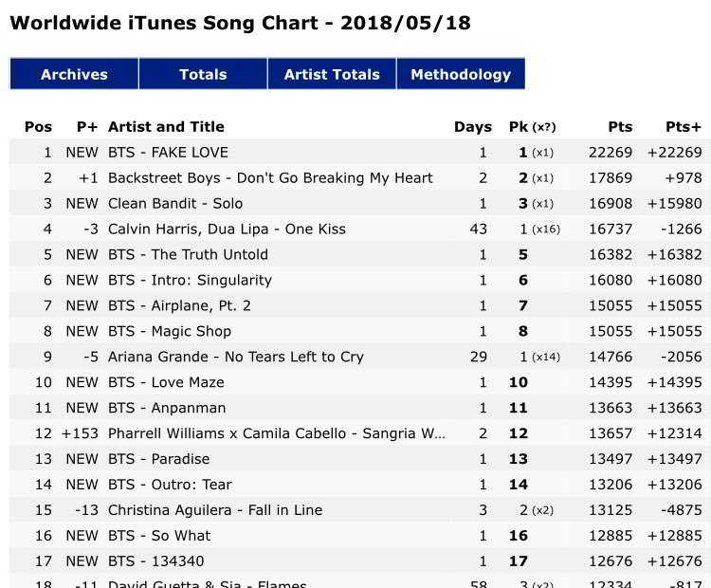
Task: Go to the Methodology tab
Action: tap(461, 74)
